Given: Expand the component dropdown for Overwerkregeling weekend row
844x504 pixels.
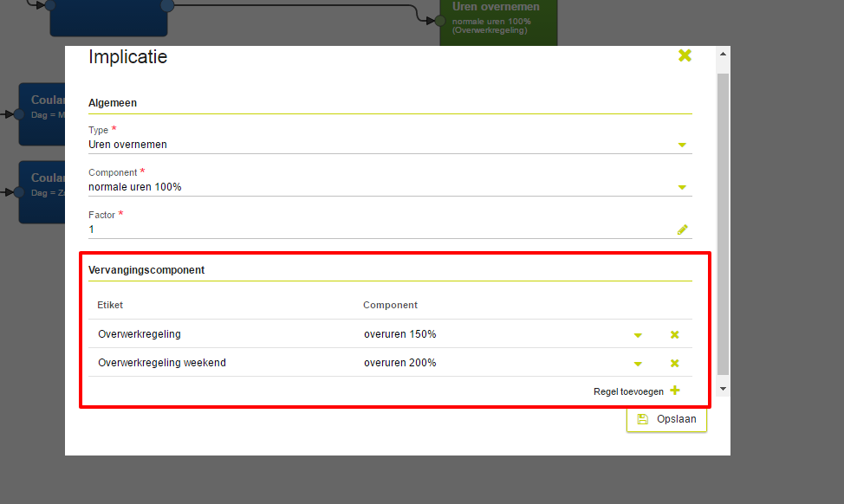Looking at the screenshot, I should coord(638,364).
